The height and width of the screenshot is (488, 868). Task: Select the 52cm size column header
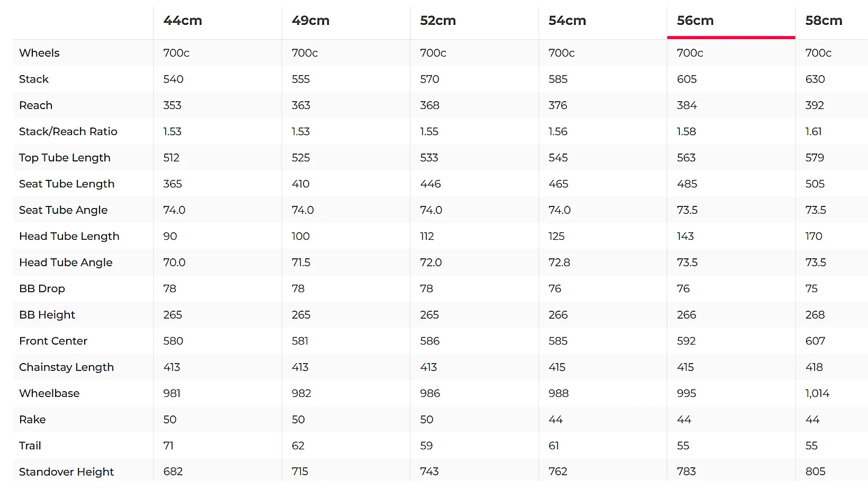438,21
